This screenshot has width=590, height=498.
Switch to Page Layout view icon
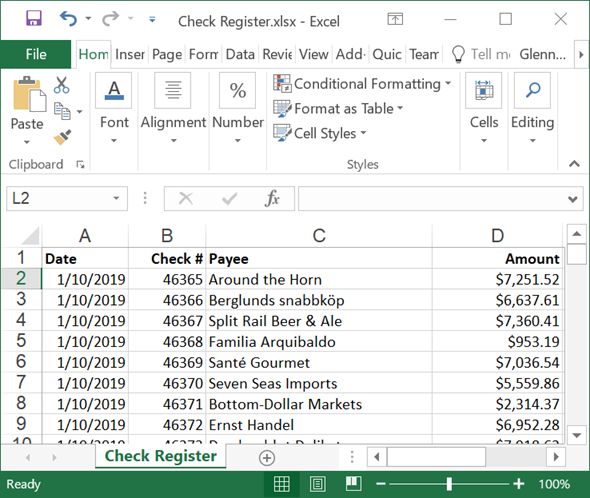click(317, 484)
